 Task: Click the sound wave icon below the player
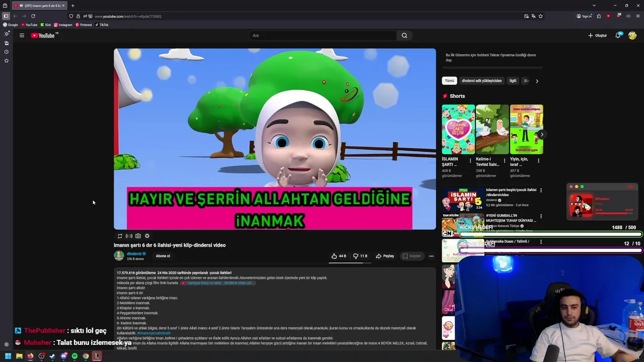click(129, 236)
